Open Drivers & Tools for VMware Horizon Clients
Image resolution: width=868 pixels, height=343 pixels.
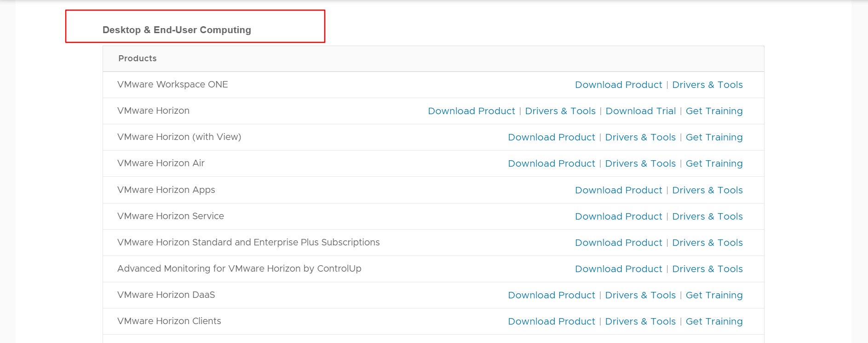point(640,321)
